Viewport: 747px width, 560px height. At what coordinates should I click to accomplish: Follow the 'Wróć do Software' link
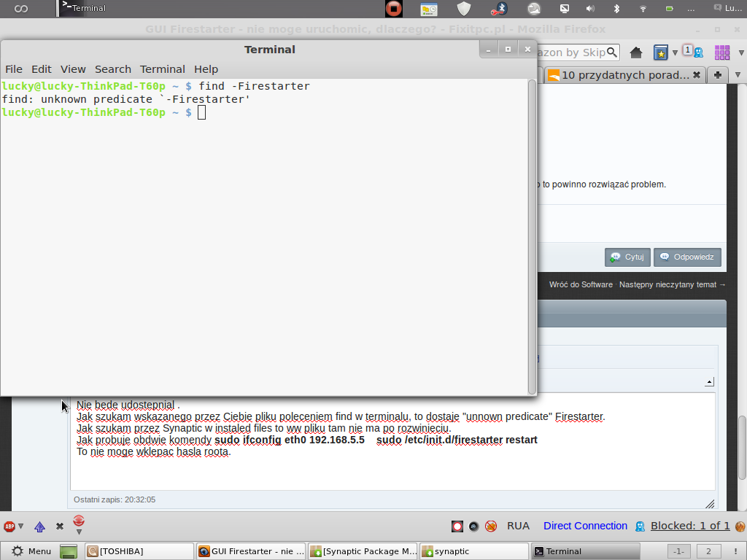(x=581, y=285)
